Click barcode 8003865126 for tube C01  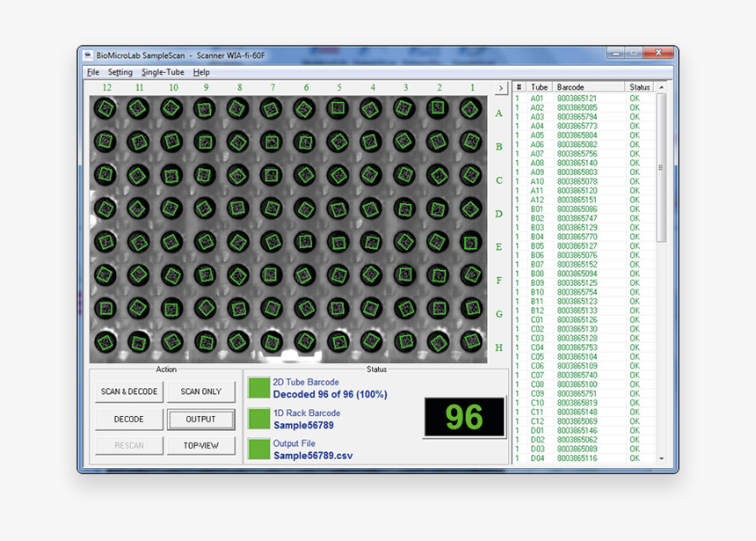coord(578,320)
